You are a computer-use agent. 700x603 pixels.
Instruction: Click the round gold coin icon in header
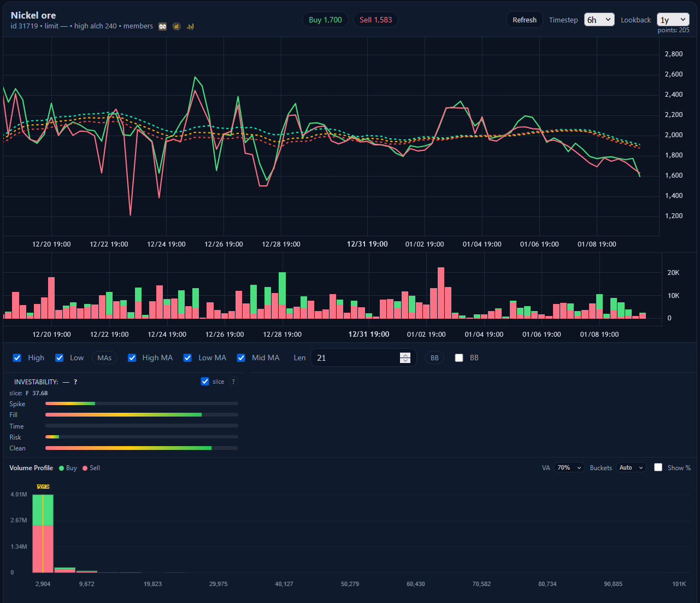point(177,26)
